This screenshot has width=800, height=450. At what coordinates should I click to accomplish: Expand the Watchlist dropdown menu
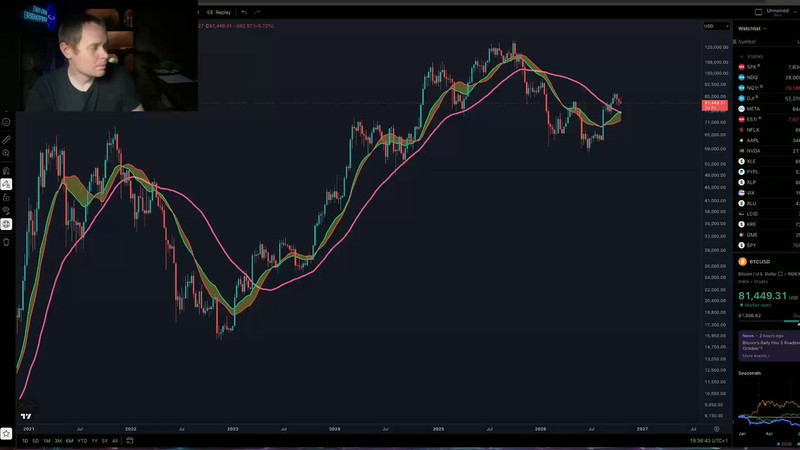pyautogui.click(x=752, y=29)
